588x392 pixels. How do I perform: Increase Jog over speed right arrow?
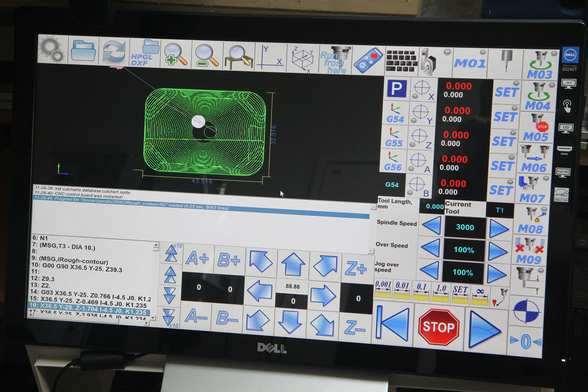497,274
